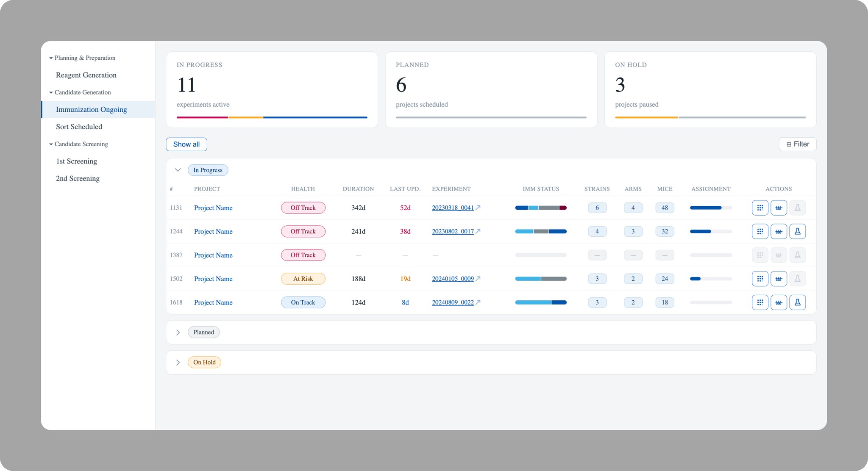Screen dimensions: 868x471
Task: Click disabled flask icon in row 1131
Action: 797,208
